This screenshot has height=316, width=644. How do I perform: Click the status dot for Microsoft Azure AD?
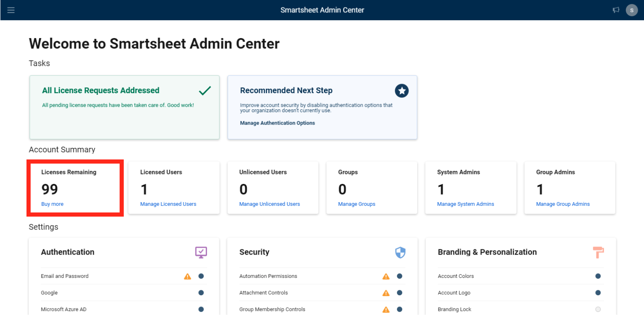(201, 309)
